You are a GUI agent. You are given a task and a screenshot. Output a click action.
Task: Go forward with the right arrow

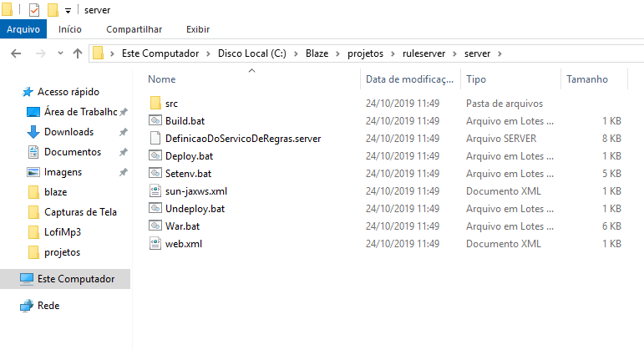click(x=40, y=53)
